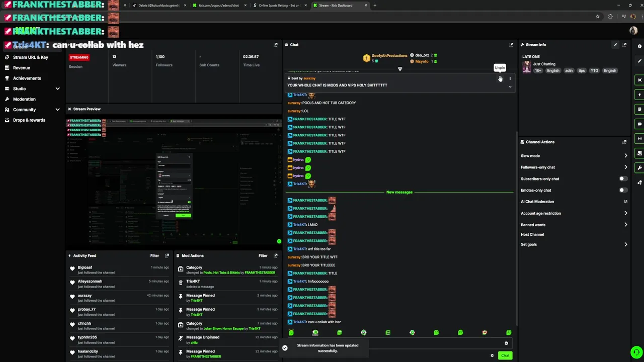
Task: Open Activity Feed Filter dropdown
Action: pos(154,255)
